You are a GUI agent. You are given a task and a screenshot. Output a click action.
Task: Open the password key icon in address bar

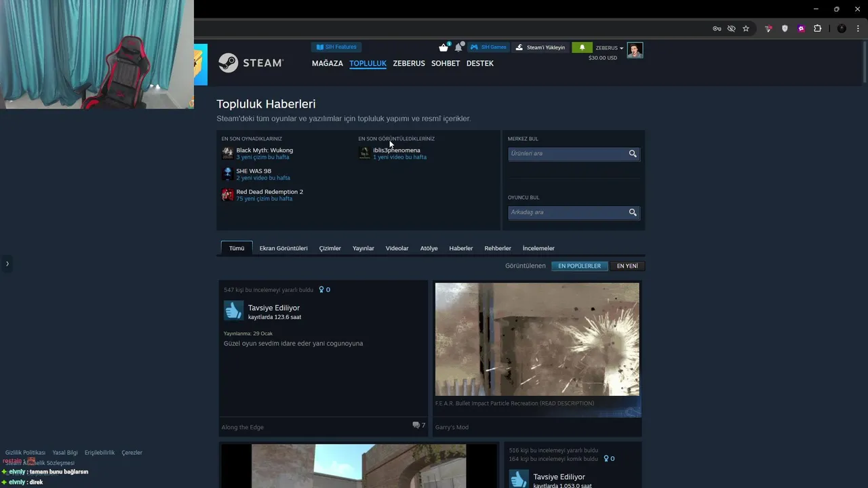pos(717,28)
